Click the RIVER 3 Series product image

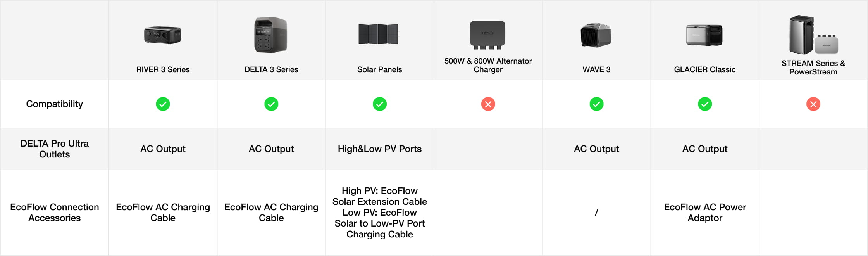click(163, 35)
